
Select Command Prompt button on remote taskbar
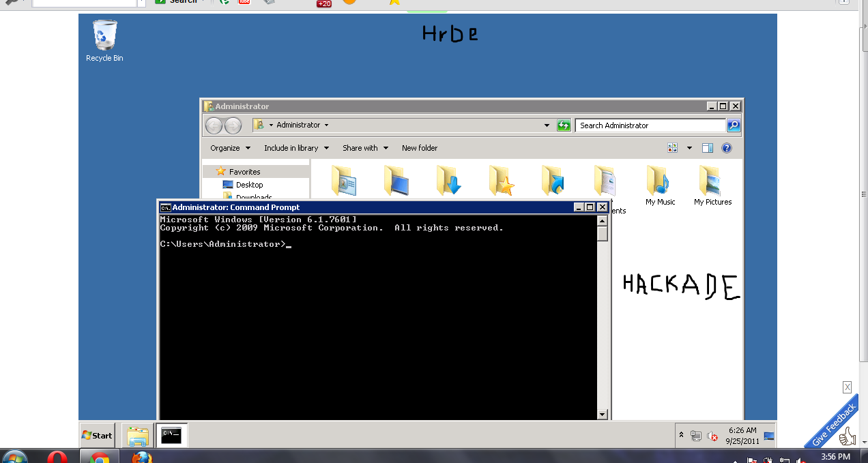pos(171,435)
